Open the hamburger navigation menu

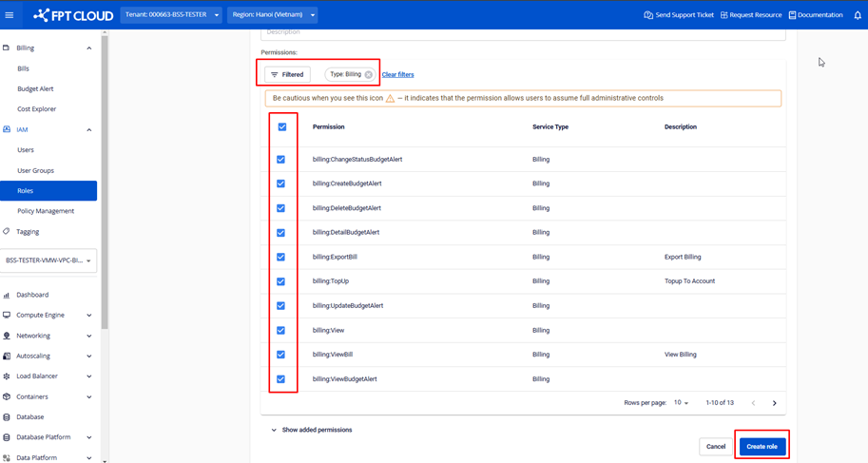click(x=10, y=15)
